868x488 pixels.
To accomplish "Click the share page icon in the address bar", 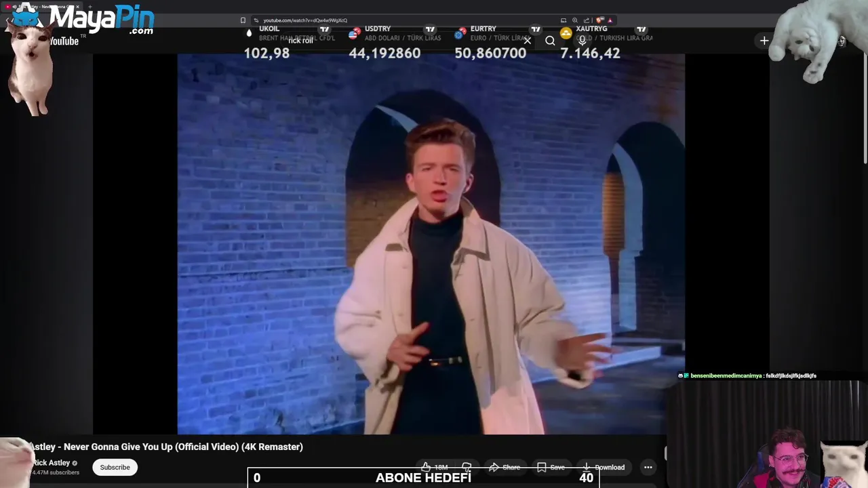I will 587,20.
